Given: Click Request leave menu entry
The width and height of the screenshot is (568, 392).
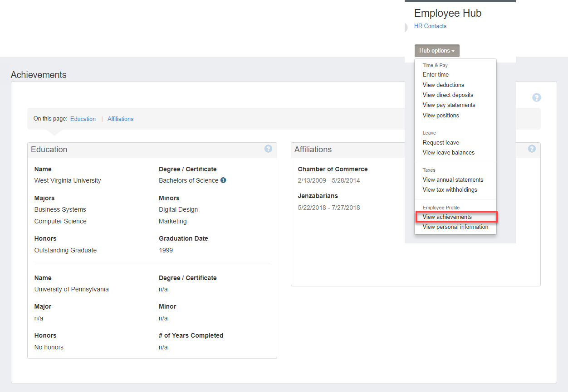Looking at the screenshot, I should (x=441, y=142).
